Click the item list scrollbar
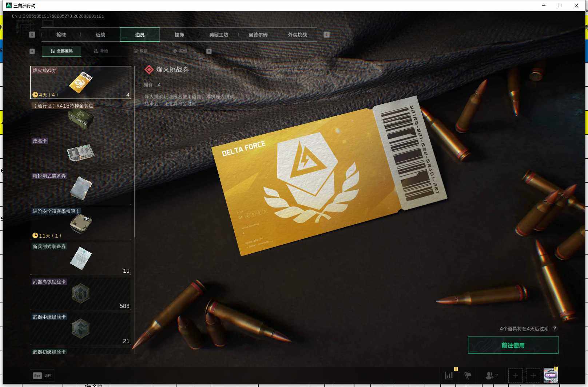Image resolution: width=588 pixels, height=387 pixels. click(135, 152)
